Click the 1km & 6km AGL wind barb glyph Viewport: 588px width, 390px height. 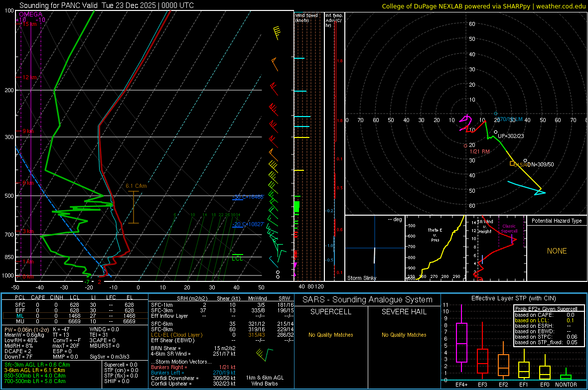click(x=265, y=354)
